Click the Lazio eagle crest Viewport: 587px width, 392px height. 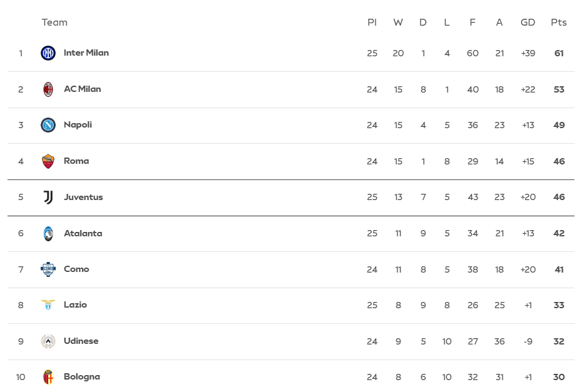[x=48, y=305]
